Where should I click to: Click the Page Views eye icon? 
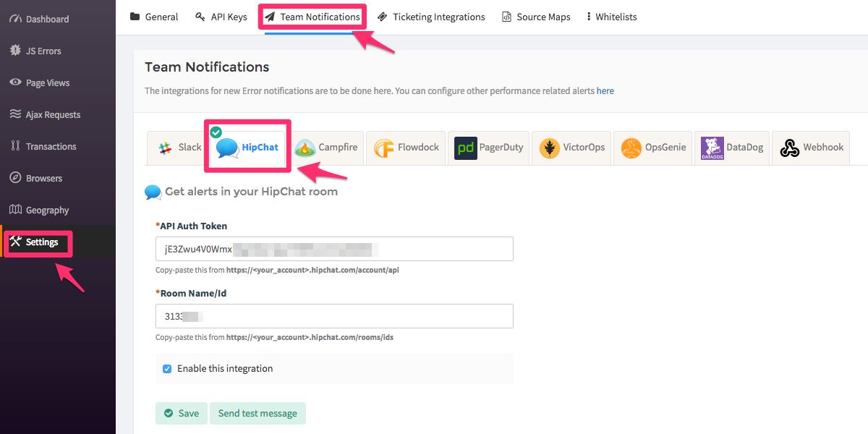pyautogui.click(x=14, y=82)
